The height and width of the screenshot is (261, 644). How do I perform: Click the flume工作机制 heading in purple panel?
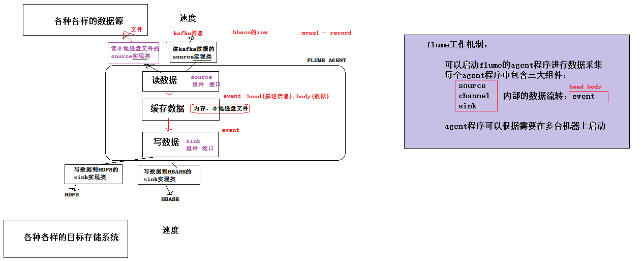click(x=457, y=45)
